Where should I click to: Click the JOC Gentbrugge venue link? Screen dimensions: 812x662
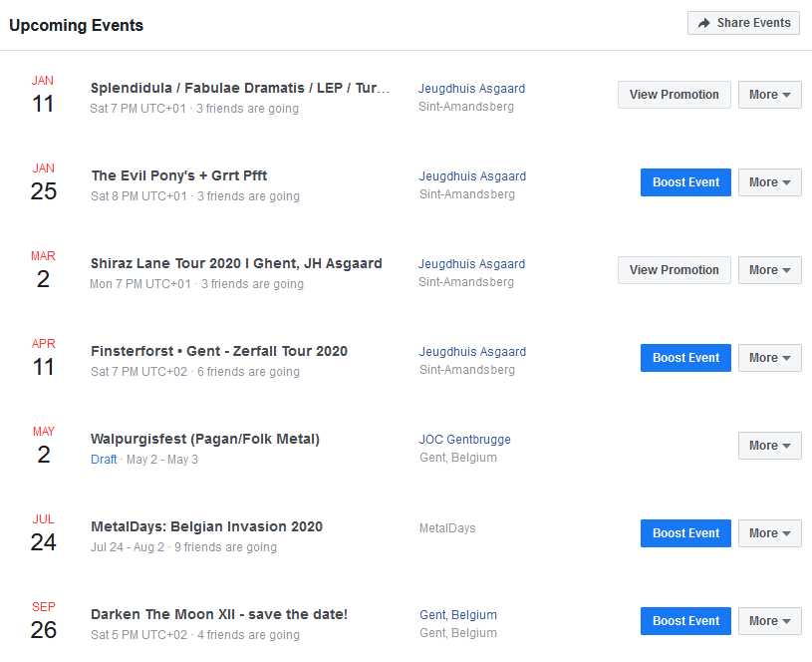point(465,440)
